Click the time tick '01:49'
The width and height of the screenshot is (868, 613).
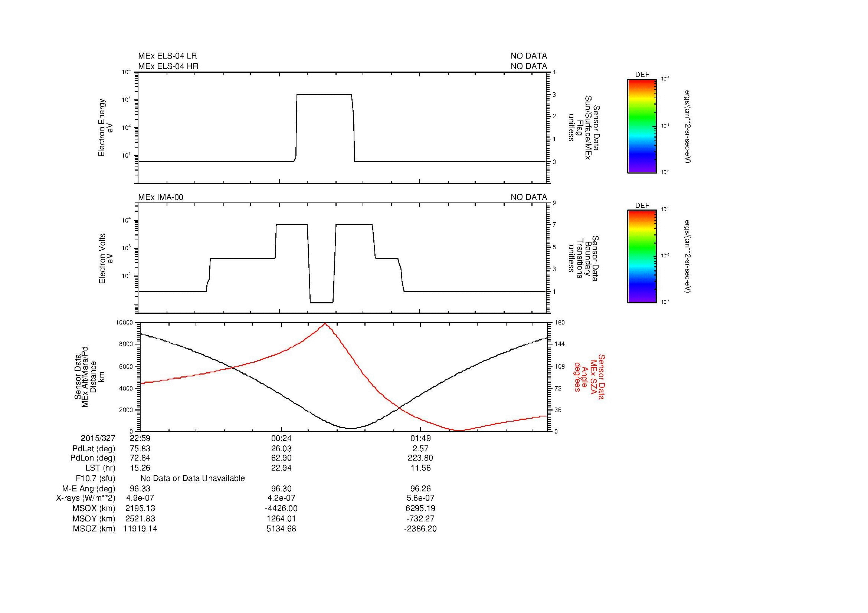coord(420,438)
